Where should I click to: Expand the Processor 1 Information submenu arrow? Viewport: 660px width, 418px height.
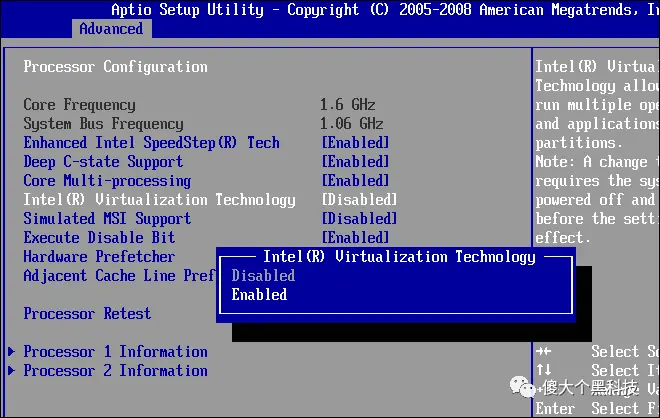point(12,351)
